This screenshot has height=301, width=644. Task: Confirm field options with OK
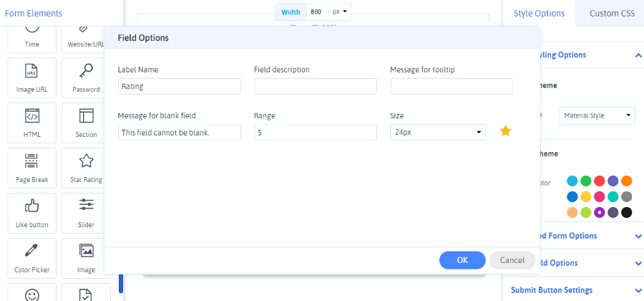(462, 260)
